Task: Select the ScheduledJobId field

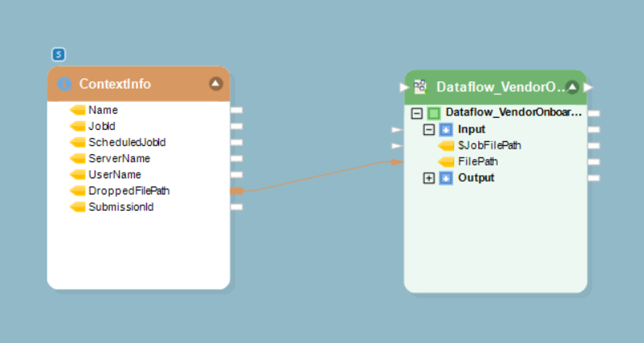Action: (x=127, y=142)
